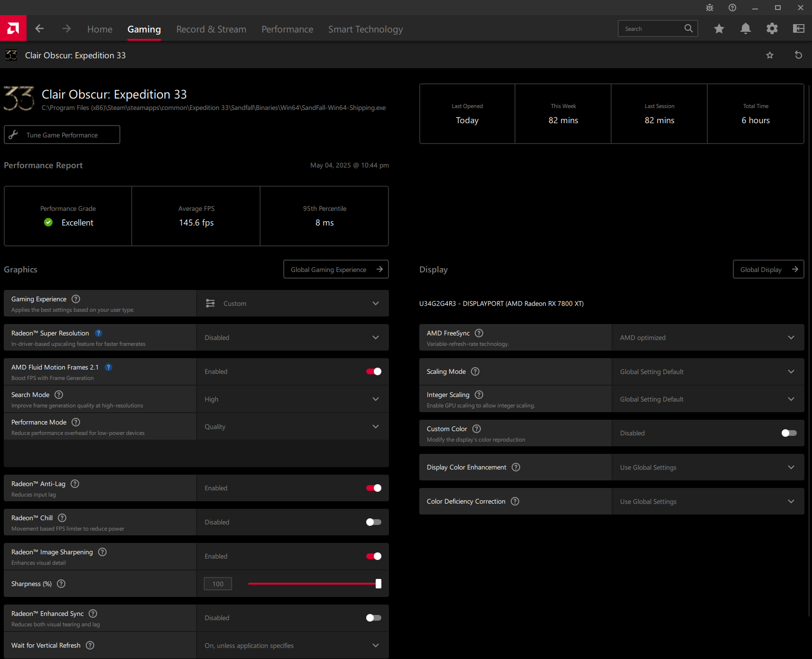This screenshot has width=812, height=659.
Task: Open the bug report icon
Action: tap(710, 8)
